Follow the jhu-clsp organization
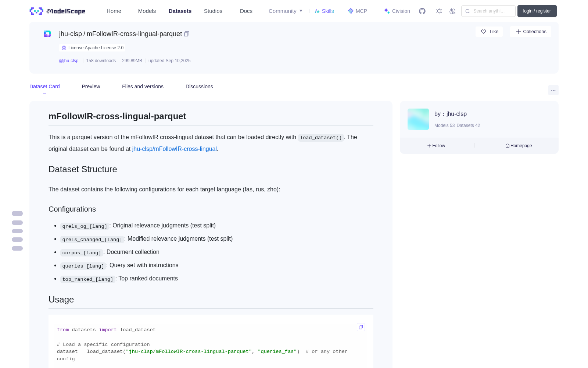Viewport: 588px width, 368px height. coord(436,146)
